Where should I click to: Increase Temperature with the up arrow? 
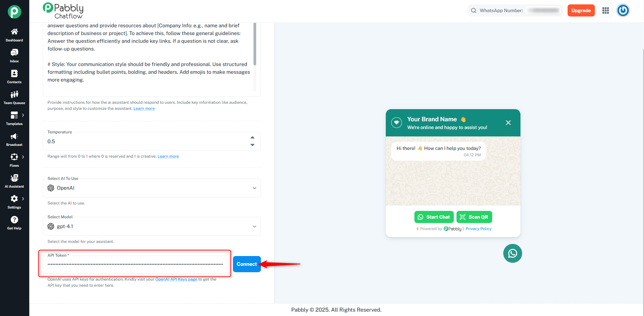click(252, 137)
